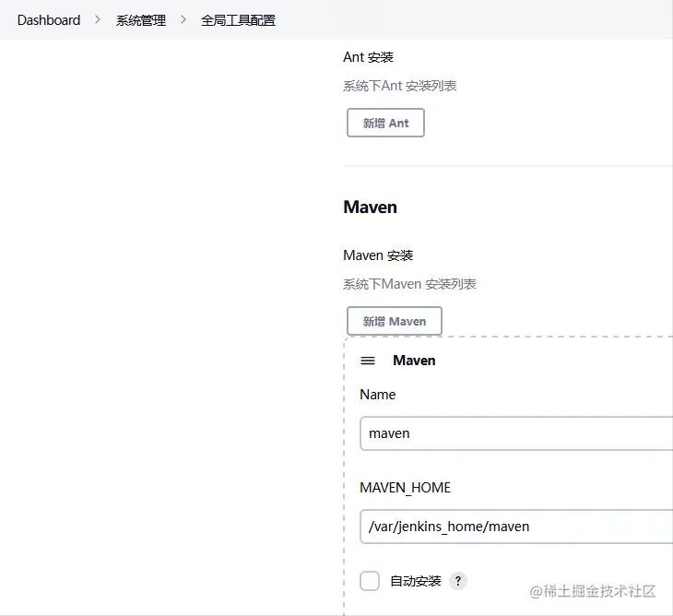Select the 系统下Maven 安装列表 description

point(409,284)
